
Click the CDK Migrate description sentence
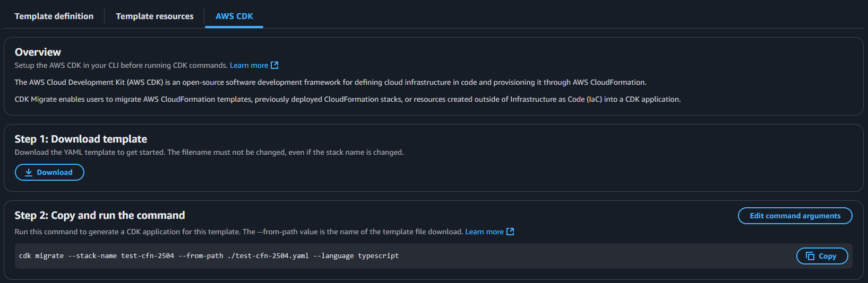point(348,99)
